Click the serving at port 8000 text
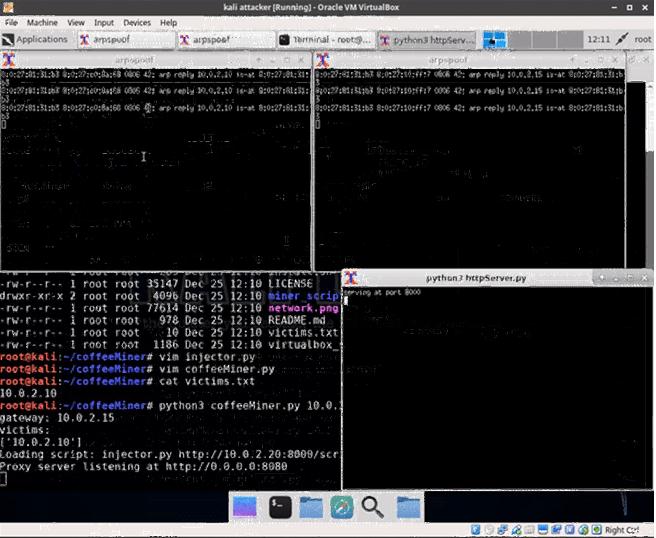 (382, 292)
